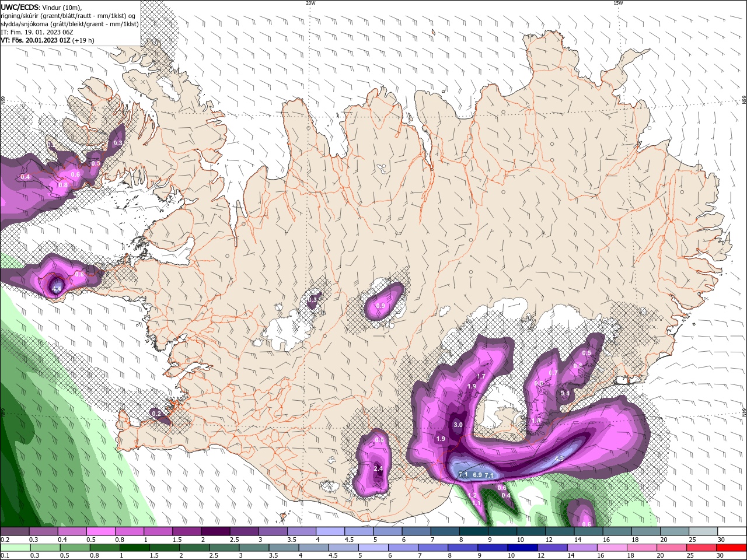Select the upper scale swatch labeled 12
The image size is (747, 560).
560,531
